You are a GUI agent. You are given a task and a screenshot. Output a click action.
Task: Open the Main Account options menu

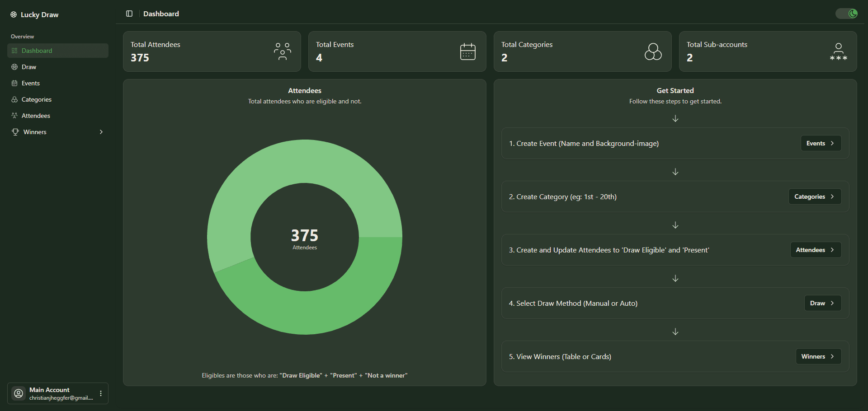point(101,393)
